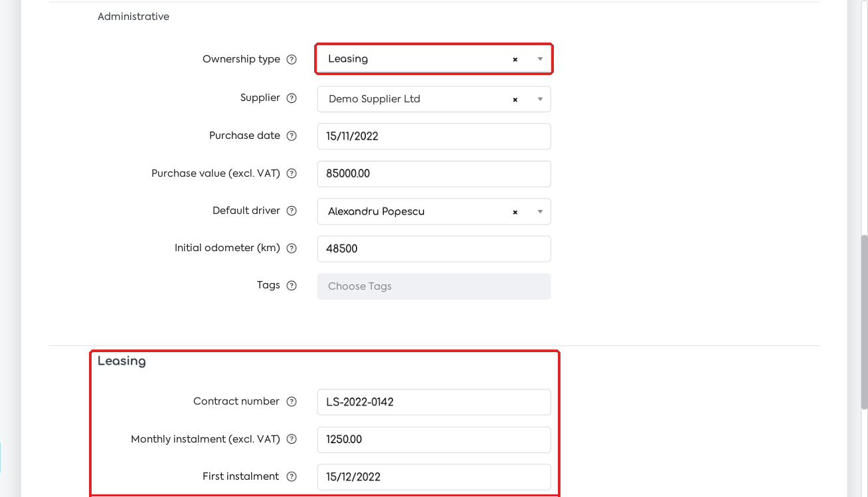Clear the Demo Supplier Ltd selection
Image resolution: width=868 pixels, height=497 pixels.
[x=515, y=100]
